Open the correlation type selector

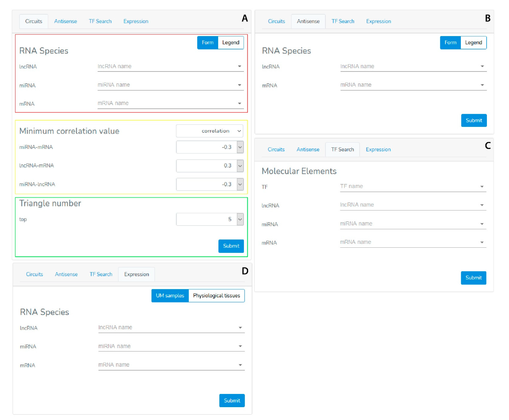click(x=209, y=131)
